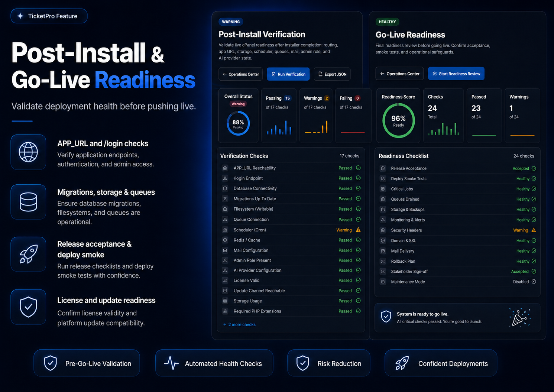This screenshot has width=554, height=392.
Task: Click the Deploy Smoke Tests row icon
Action: pyautogui.click(x=383, y=179)
